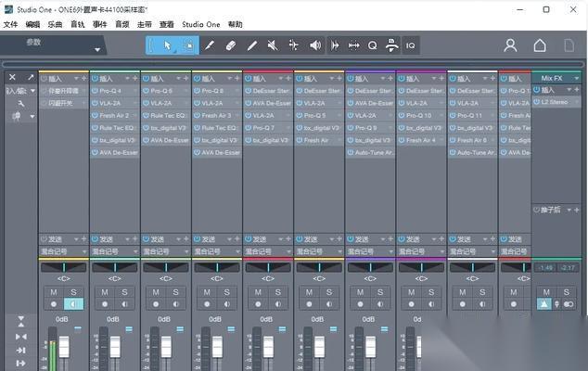Screen dimensions: 588x371
Task: Open the 乐曲 menu
Action: coord(55,24)
